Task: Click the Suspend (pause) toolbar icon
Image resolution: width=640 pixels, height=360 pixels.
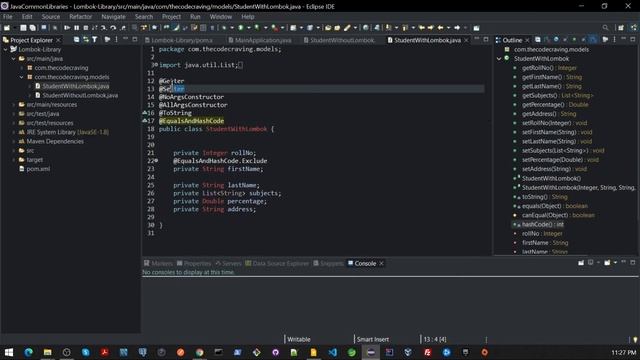Action: 76,28
